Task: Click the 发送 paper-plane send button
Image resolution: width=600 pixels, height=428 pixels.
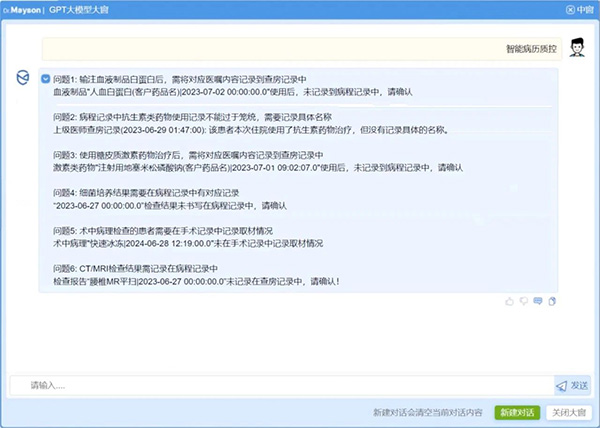Action: click(573, 385)
